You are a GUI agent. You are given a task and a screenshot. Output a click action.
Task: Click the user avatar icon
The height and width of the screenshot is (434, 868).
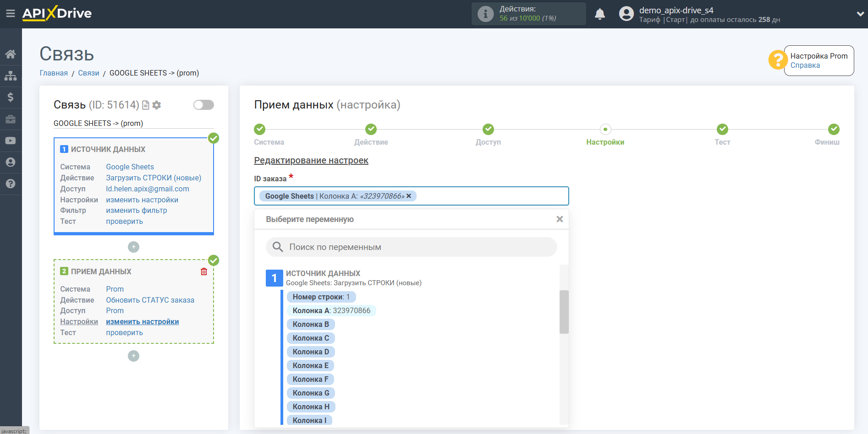626,14
